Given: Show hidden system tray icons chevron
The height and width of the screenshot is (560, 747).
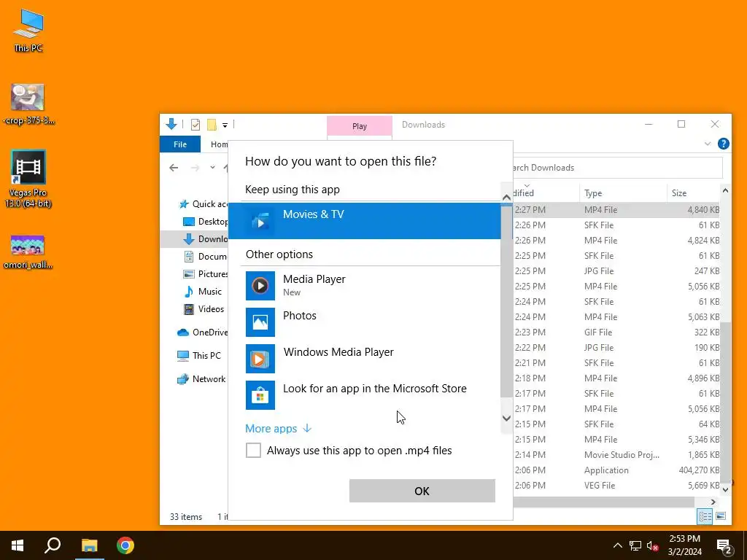Looking at the screenshot, I should click(x=617, y=545).
